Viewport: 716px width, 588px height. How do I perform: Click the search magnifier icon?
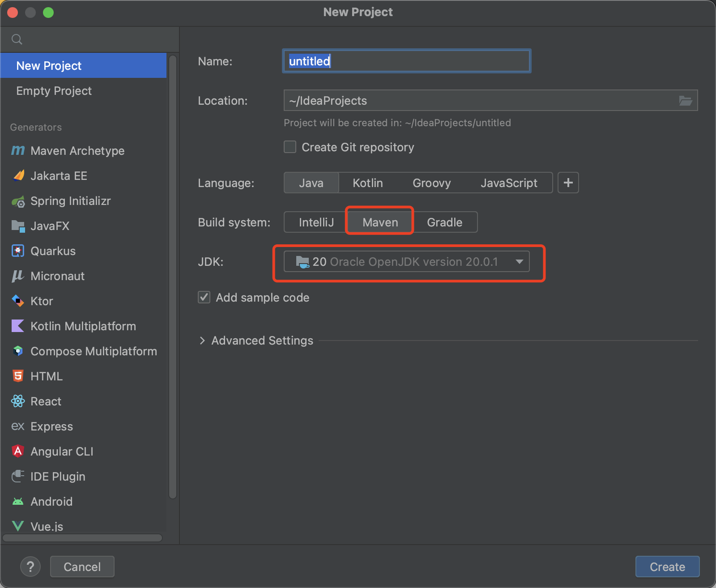coord(17,39)
